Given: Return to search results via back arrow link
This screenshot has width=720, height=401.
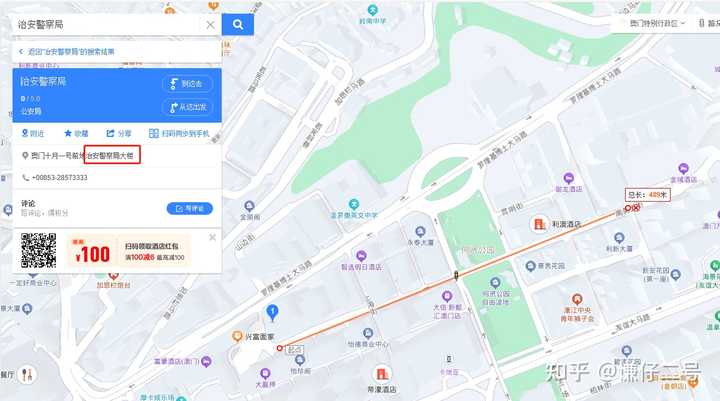Looking at the screenshot, I should (x=67, y=51).
